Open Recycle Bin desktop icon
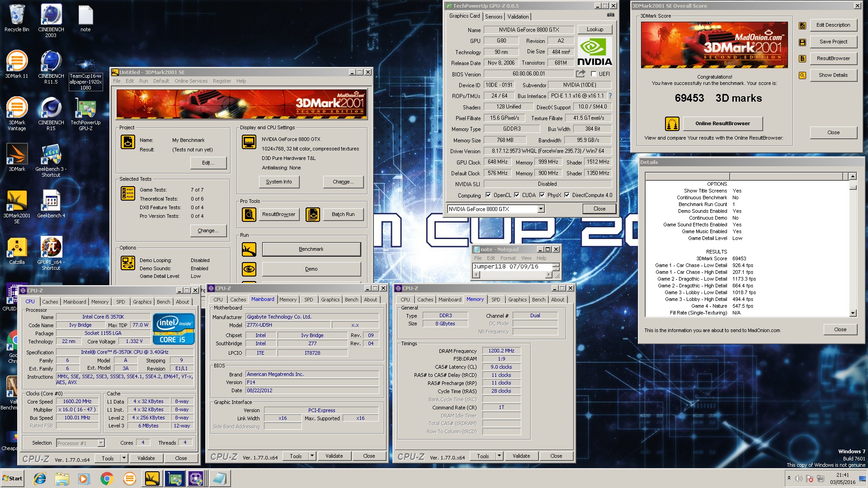Screen dimensions: 868x488 17,18
